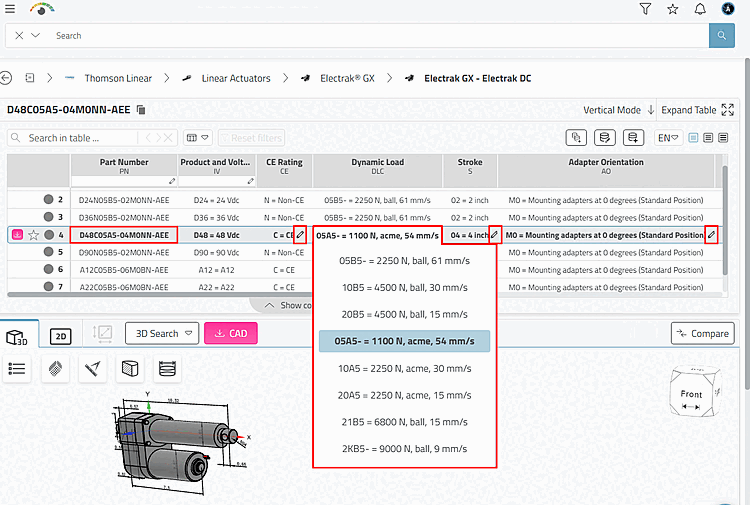
Task: Click the database edit toolbar icon
Action: (x=605, y=138)
